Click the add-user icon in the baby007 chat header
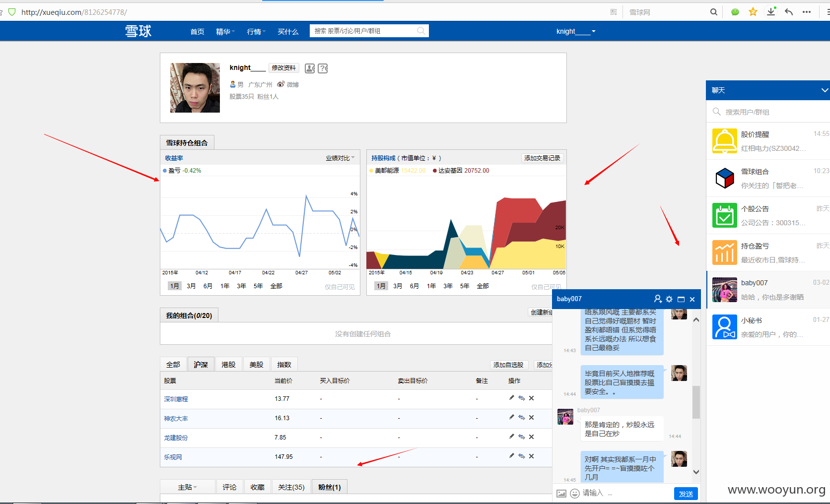The width and height of the screenshot is (830, 504). point(658,299)
